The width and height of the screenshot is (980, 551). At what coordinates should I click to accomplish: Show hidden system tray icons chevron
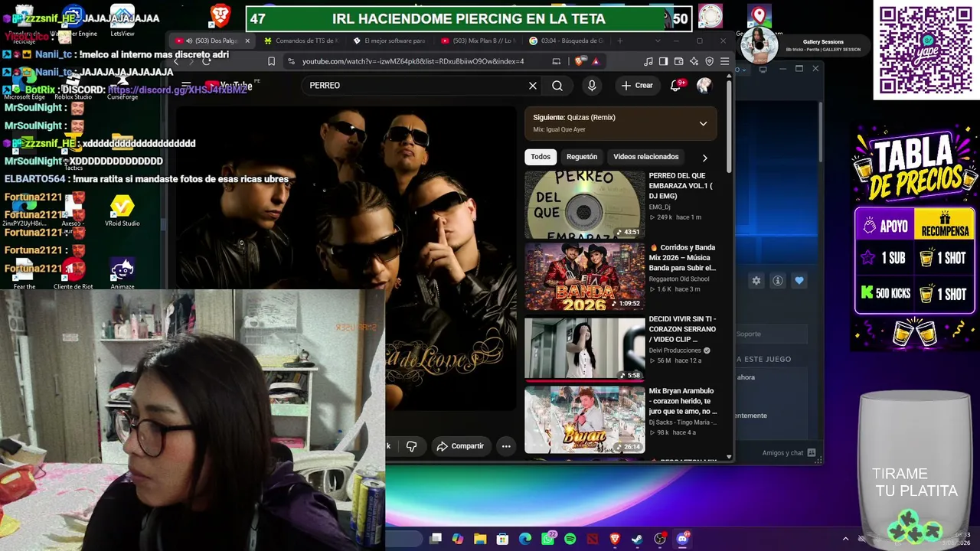[x=845, y=539]
